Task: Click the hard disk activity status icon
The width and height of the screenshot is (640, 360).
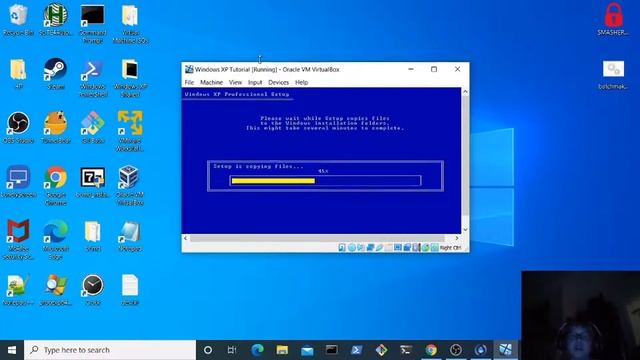Action: pos(342,247)
